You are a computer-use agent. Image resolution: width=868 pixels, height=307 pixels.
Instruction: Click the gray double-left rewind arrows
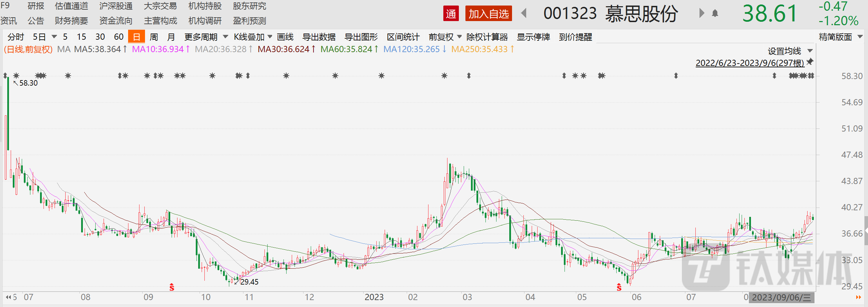(9, 297)
